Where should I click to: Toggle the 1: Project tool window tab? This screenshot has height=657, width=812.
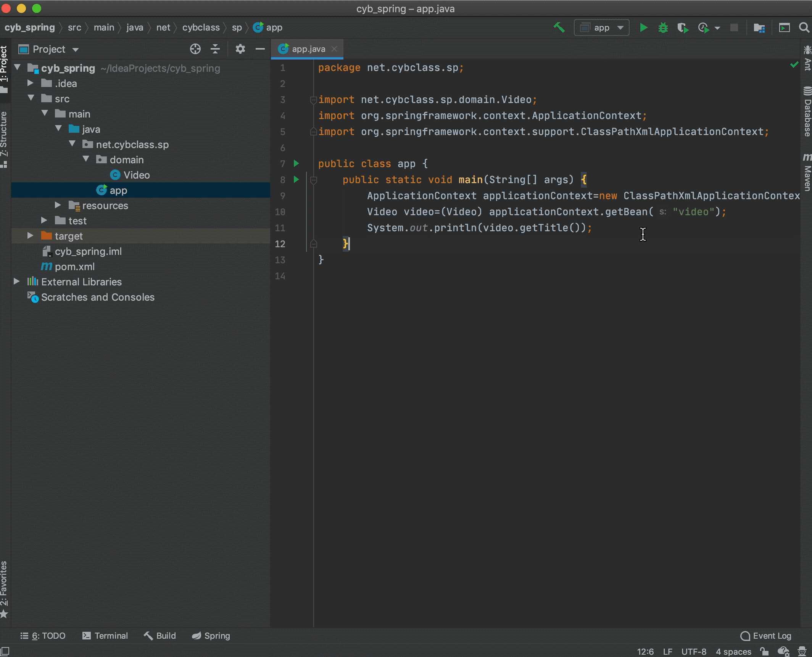[5, 69]
